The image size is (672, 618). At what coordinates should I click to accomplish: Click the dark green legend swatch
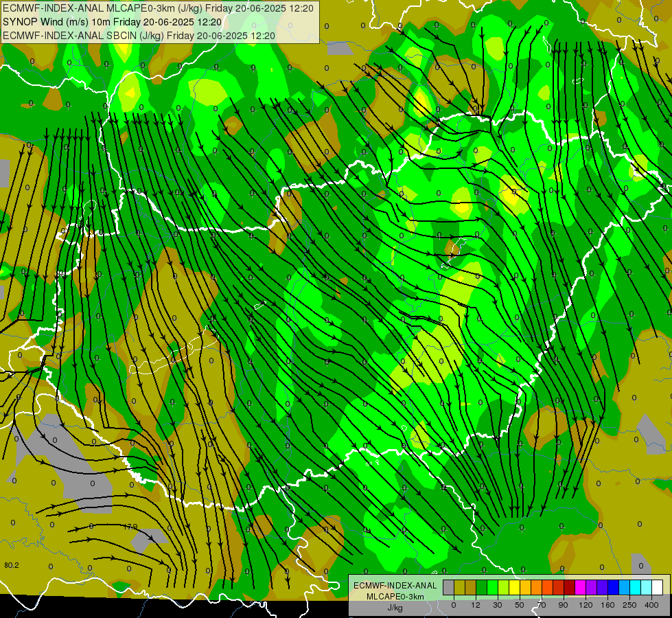pos(482,587)
